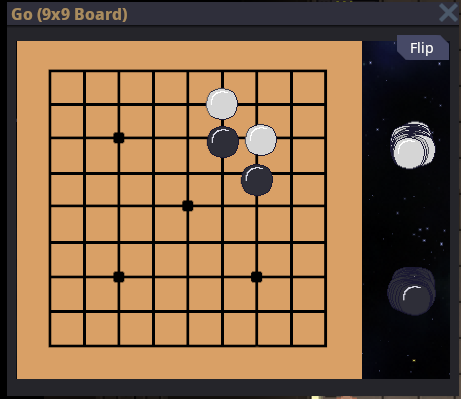Select the white stone right of the black stone
This screenshot has width=461, height=399.
[261, 140]
